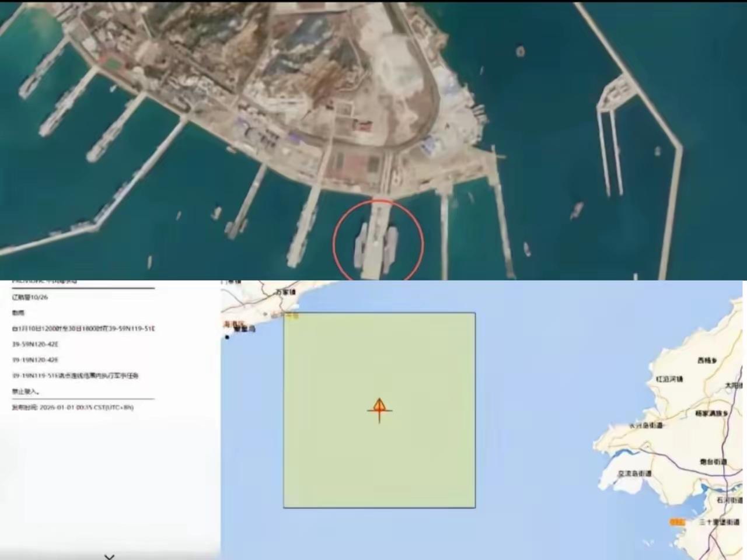
Task: Click the black location dot near 小平岛
Action: (227, 337)
